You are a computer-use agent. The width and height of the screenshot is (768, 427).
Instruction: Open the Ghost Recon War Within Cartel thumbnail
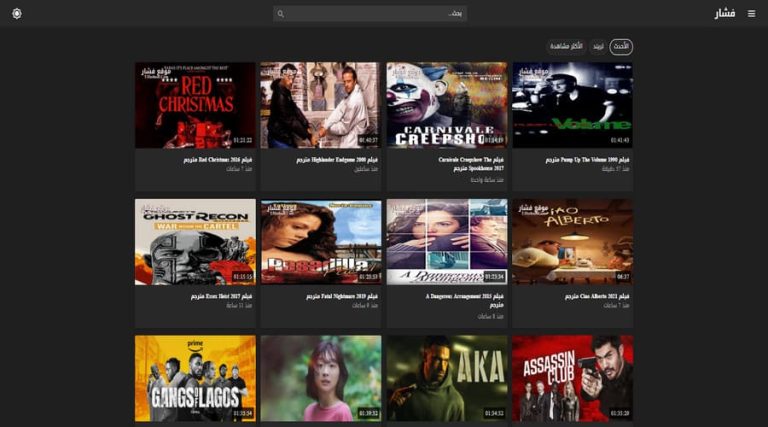click(x=195, y=241)
